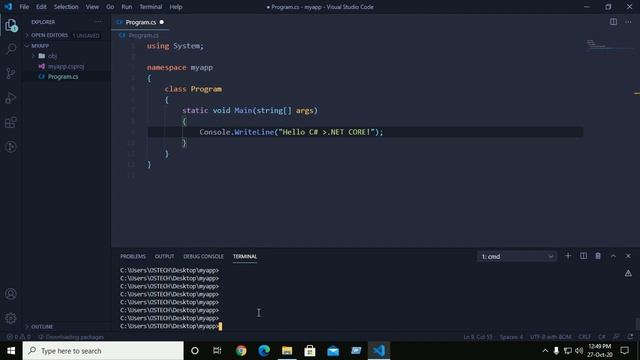Screen dimensions: 640x360
Task: Split the editor to the right
Action: [x=613, y=22]
